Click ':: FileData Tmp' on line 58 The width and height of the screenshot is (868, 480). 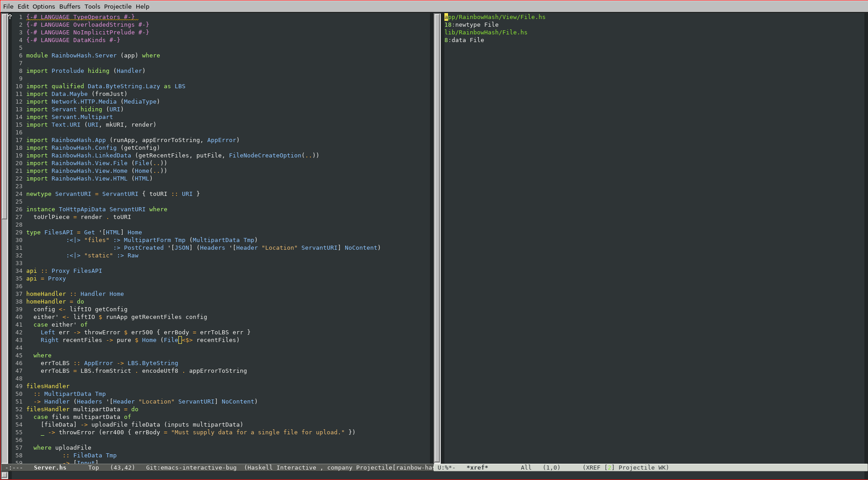pyautogui.click(x=89, y=456)
